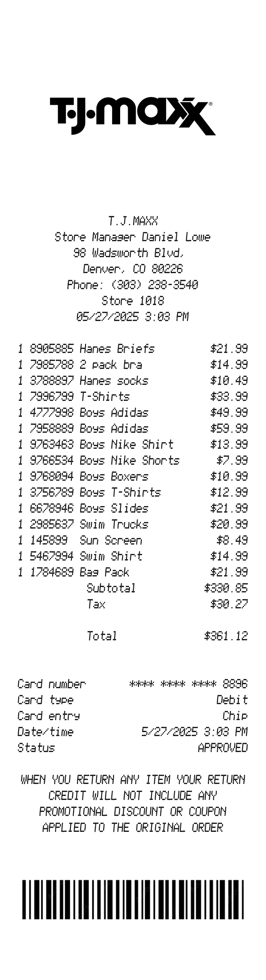Click the Store Manager Daniel Lowe line
Image resolution: width=266 pixels, height=980 pixels.
132,237
